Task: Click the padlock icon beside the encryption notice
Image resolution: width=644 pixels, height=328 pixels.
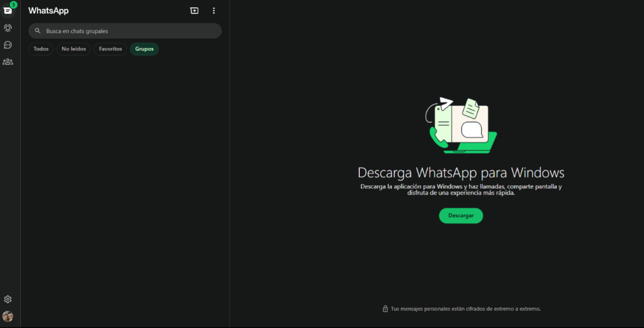Action: [385, 309]
